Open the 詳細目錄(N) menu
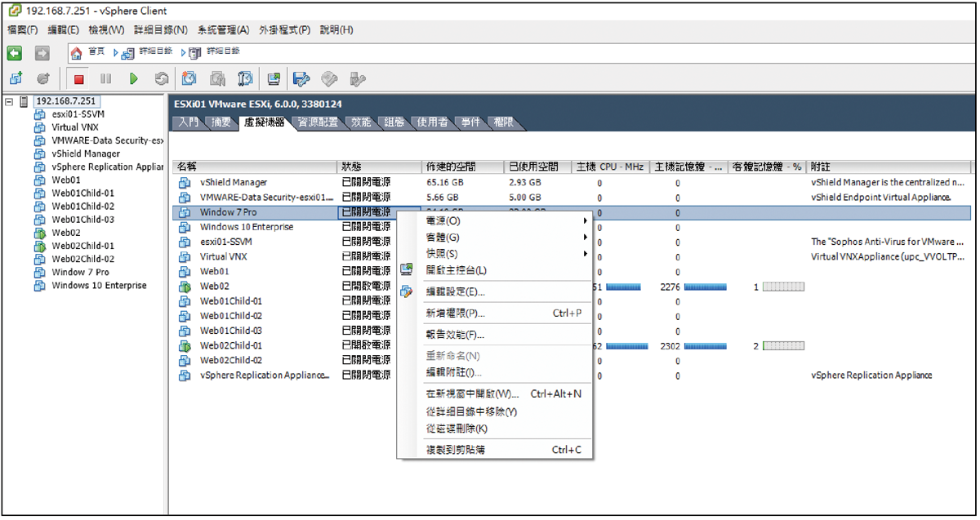The image size is (980, 520). point(161,30)
